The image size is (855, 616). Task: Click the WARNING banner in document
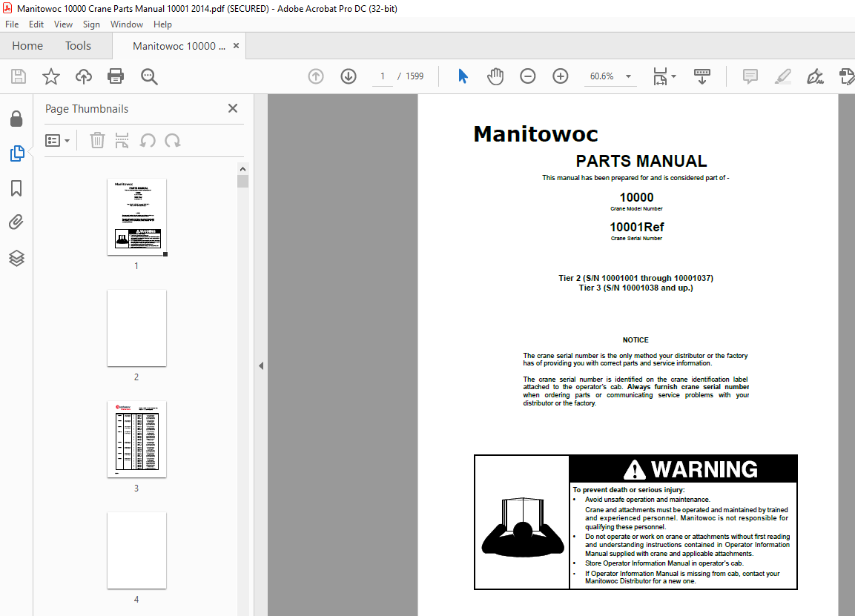coord(683,469)
